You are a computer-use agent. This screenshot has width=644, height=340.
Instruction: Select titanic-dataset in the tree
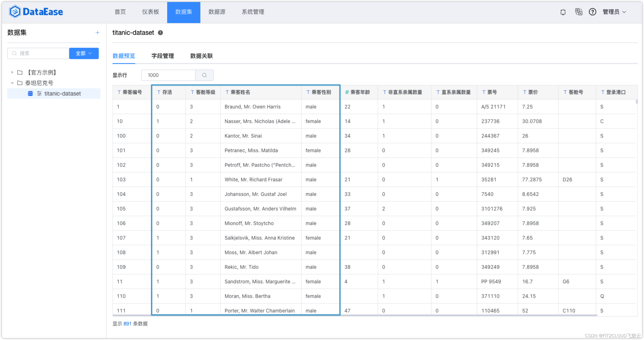(x=54, y=93)
